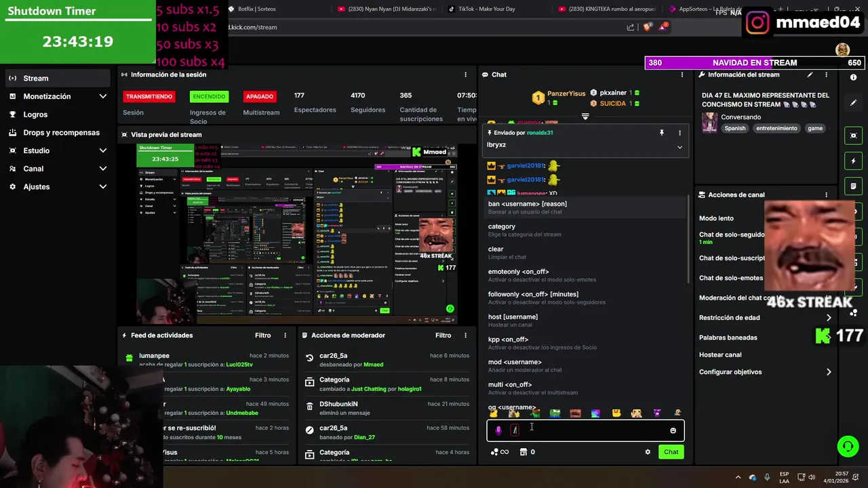
Task: Click the Dian_27 moderator link
Action: (364, 437)
